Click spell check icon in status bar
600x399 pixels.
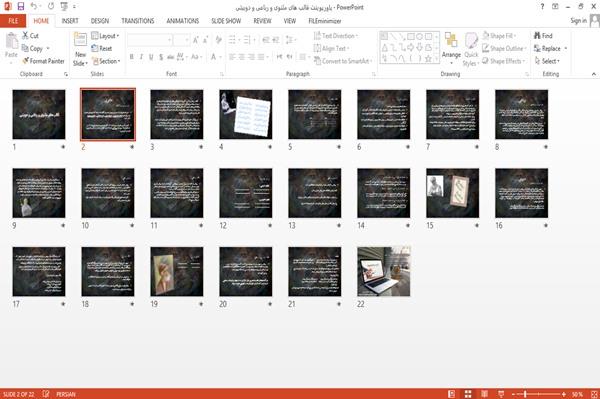(x=46, y=394)
